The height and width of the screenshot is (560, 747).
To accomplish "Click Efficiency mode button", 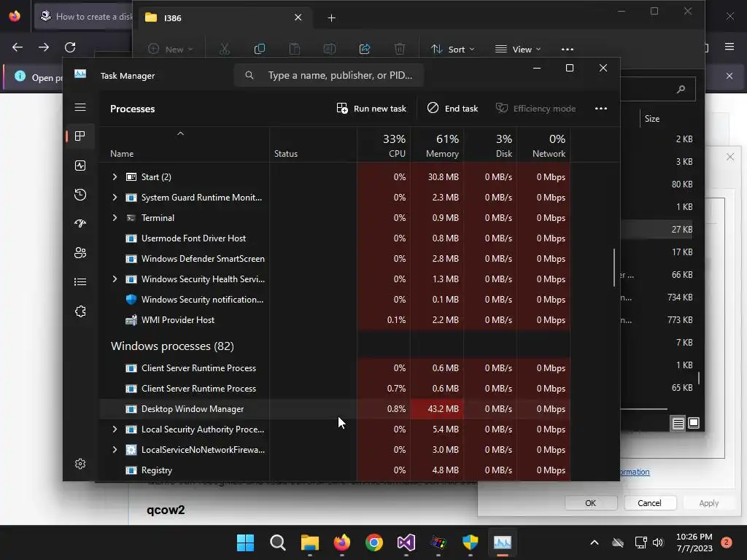I will pyautogui.click(x=536, y=109).
